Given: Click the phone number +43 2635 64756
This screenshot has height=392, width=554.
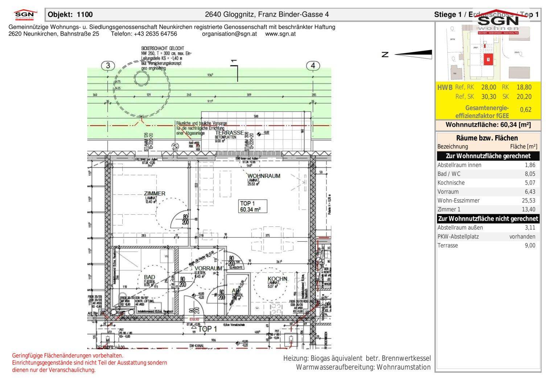Looking at the screenshot, I should pyautogui.click(x=155, y=34).
